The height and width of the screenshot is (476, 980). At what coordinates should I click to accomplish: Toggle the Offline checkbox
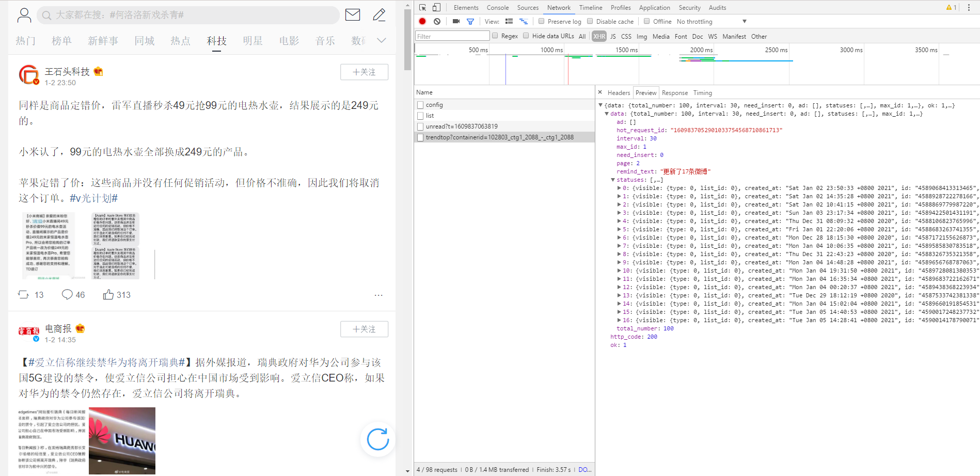coord(646,21)
